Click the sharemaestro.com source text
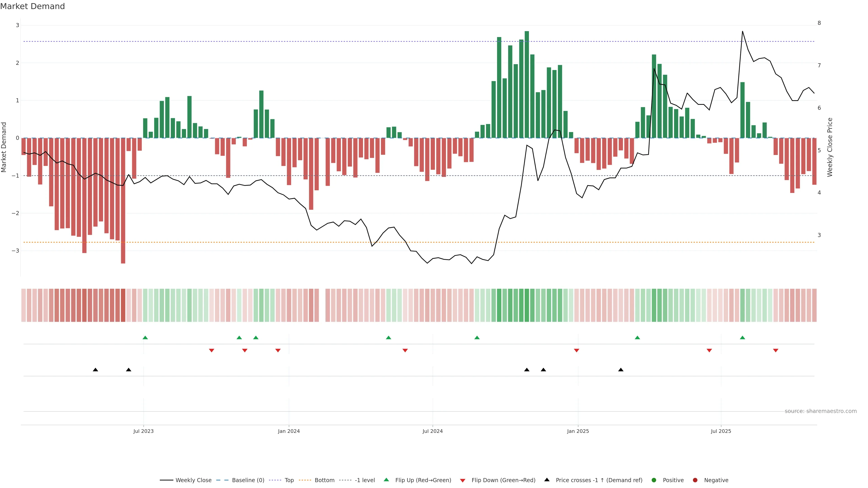868x488 pixels. [821, 411]
